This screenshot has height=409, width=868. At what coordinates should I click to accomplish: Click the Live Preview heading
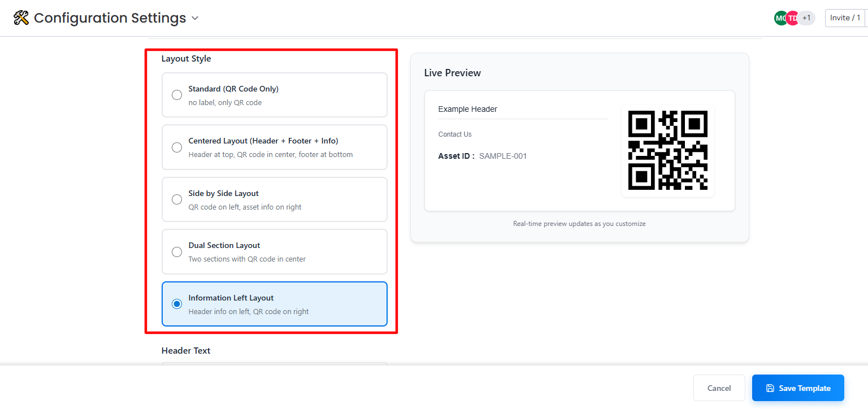coord(453,73)
